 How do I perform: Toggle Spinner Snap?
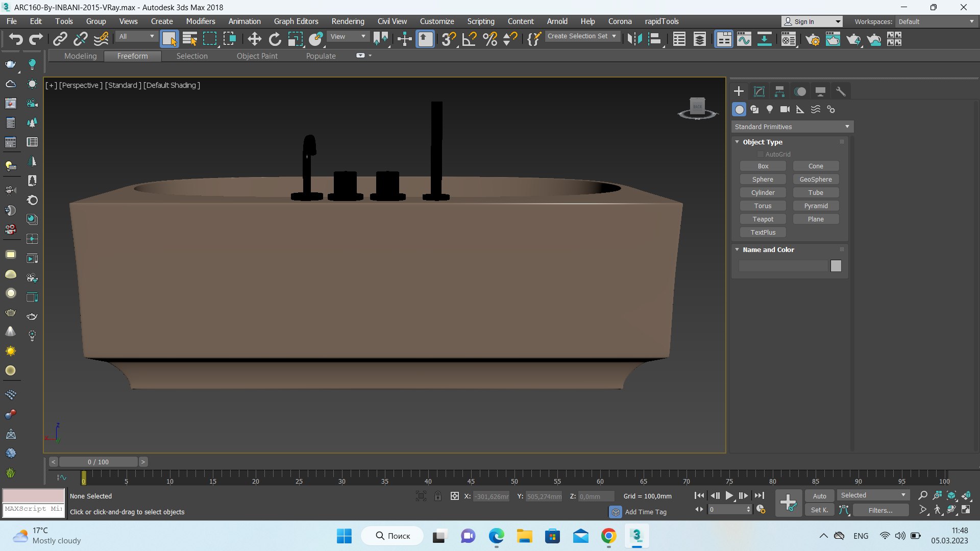510,39
